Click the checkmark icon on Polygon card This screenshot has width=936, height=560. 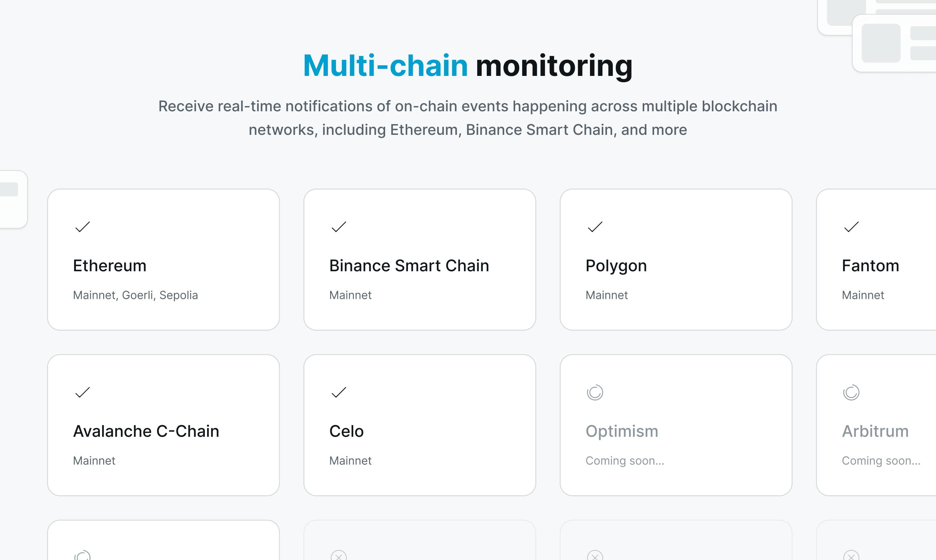pyautogui.click(x=595, y=227)
